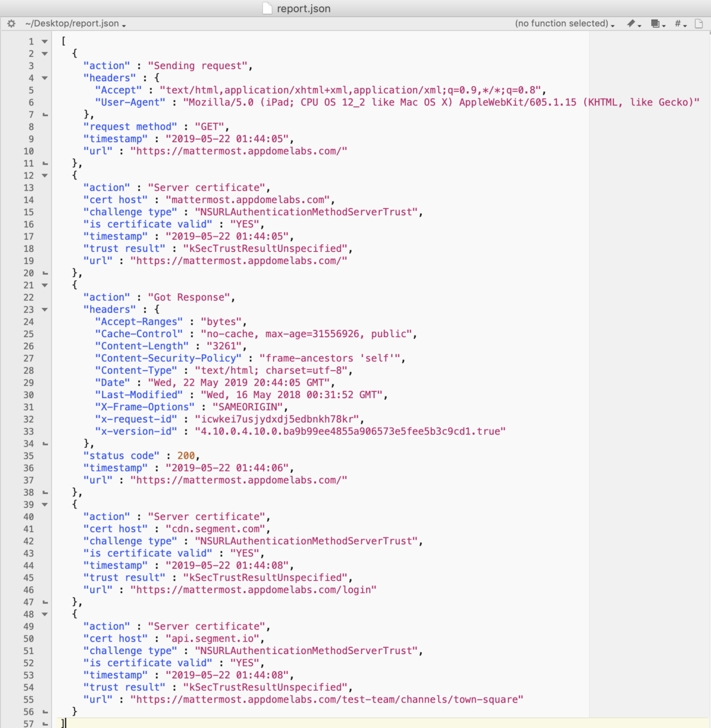Collapse the top-level array fold at line 1
The image size is (711, 728).
(44, 41)
